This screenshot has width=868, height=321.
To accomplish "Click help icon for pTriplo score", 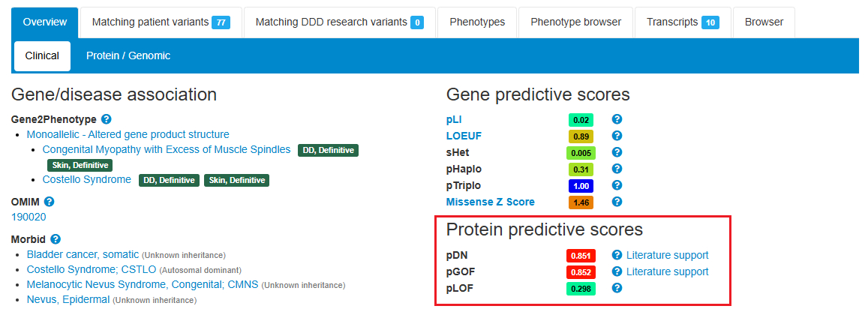I will click(x=617, y=185).
